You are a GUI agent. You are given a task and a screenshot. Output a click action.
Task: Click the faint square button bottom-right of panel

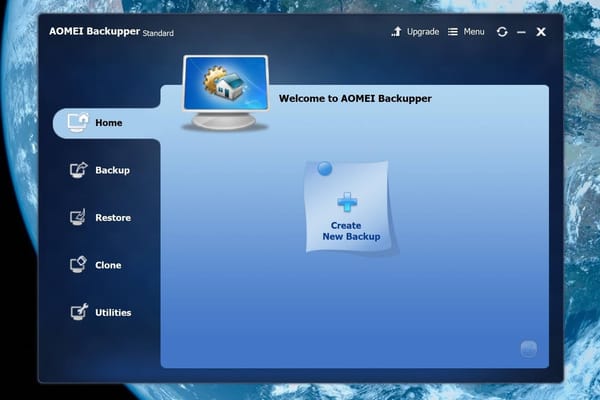(528, 349)
